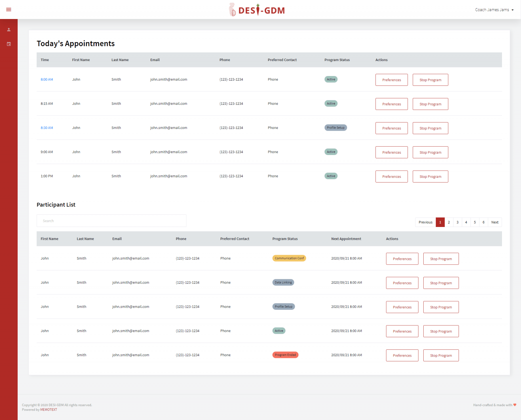Stop Program for the Program Ended participant
The image size is (521, 420).
click(441, 356)
